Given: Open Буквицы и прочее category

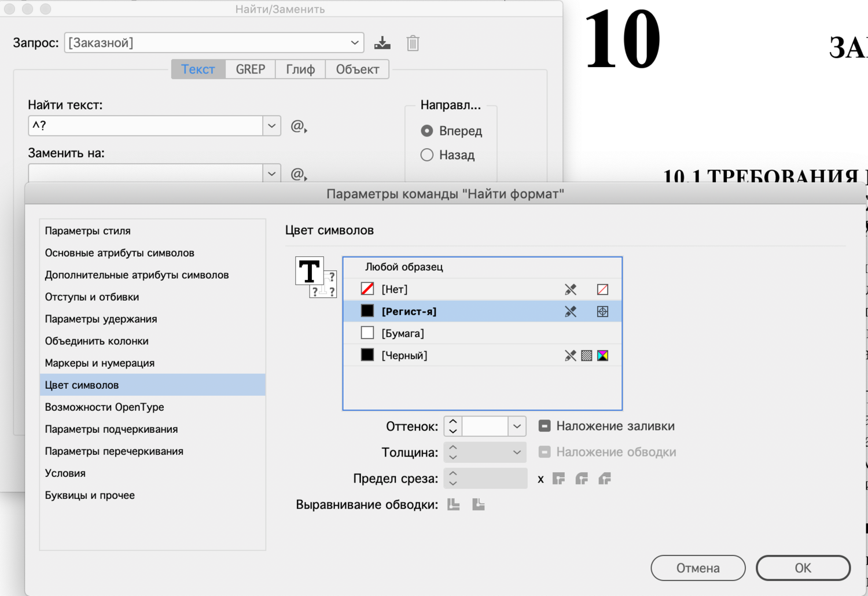Looking at the screenshot, I should [153, 495].
